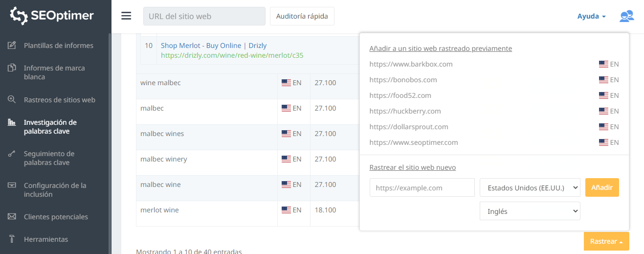Collapse the Rastrear dropdown button
The height and width of the screenshot is (254, 644).
coord(606,241)
